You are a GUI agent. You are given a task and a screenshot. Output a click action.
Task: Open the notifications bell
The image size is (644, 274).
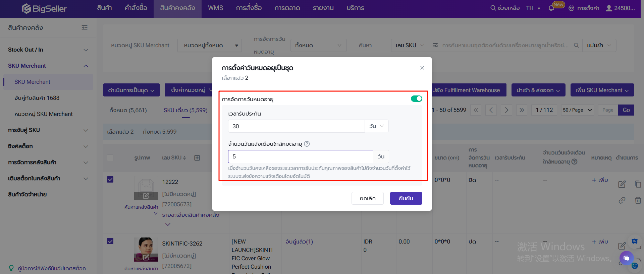[x=551, y=8]
